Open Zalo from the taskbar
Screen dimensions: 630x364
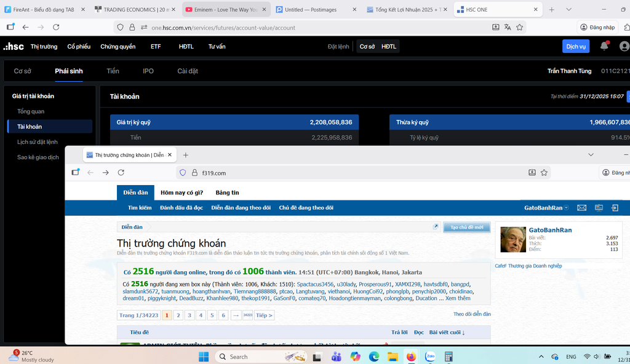pyautogui.click(x=430, y=357)
